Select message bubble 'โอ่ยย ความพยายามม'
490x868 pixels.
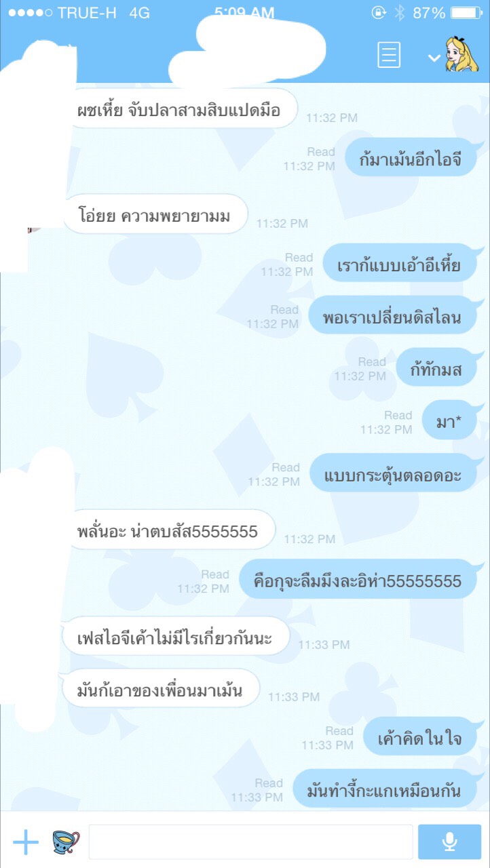tap(155, 215)
